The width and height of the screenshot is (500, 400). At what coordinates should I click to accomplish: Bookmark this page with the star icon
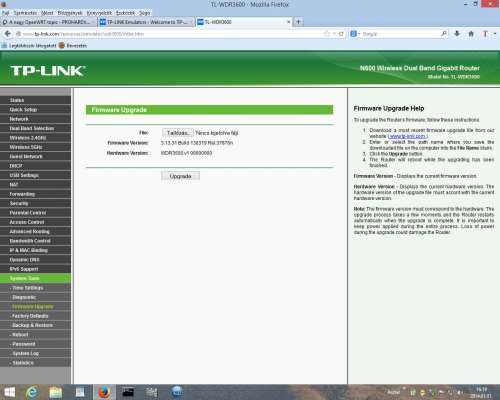[327, 34]
